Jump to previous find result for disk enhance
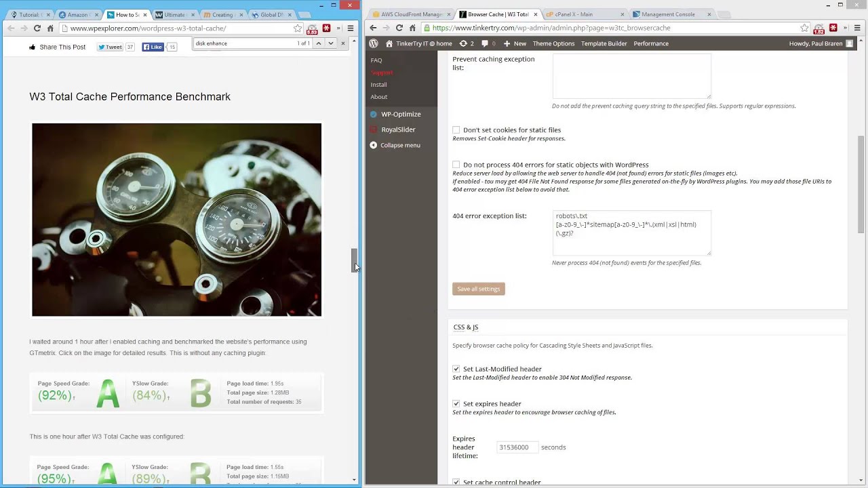This screenshot has height=488, width=868. pos(318,43)
